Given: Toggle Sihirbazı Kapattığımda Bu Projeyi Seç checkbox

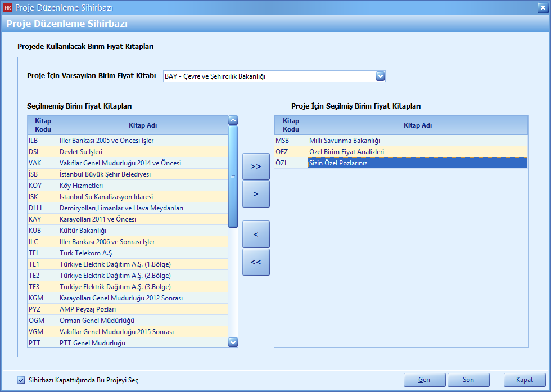Looking at the screenshot, I should coord(21,380).
